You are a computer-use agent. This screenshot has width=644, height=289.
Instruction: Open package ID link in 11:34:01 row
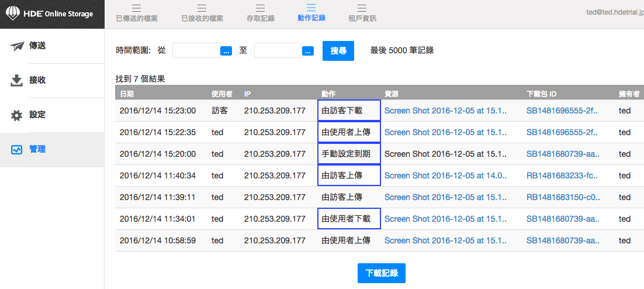(x=563, y=219)
